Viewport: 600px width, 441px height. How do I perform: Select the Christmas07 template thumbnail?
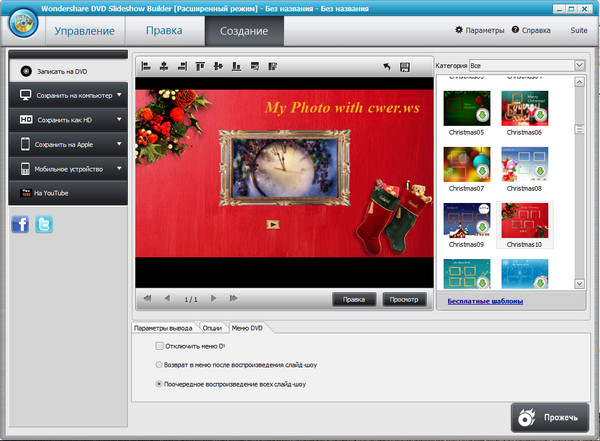coord(467,164)
